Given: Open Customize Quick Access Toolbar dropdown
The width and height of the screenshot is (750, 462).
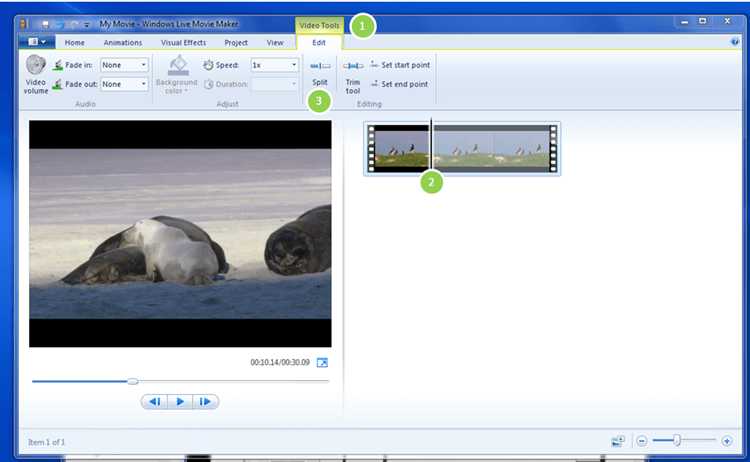Looking at the screenshot, I should coord(87,24).
